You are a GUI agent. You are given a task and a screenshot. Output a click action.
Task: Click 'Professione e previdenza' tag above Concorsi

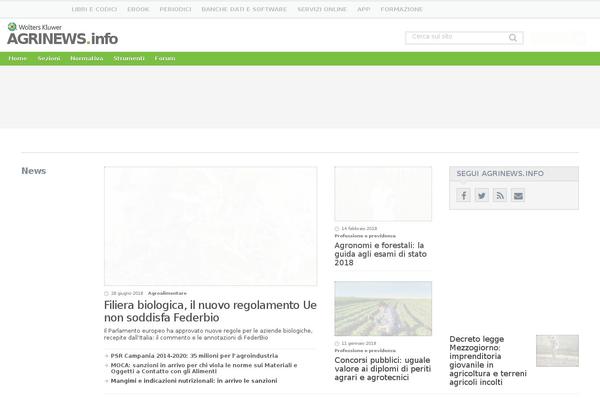point(365,351)
